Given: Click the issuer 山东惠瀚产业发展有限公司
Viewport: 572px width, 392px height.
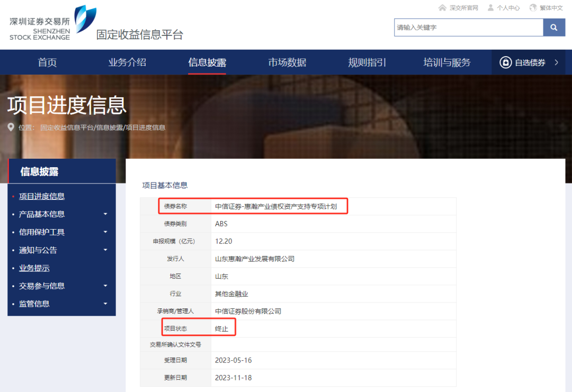Looking at the screenshot, I should [x=255, y=259].
